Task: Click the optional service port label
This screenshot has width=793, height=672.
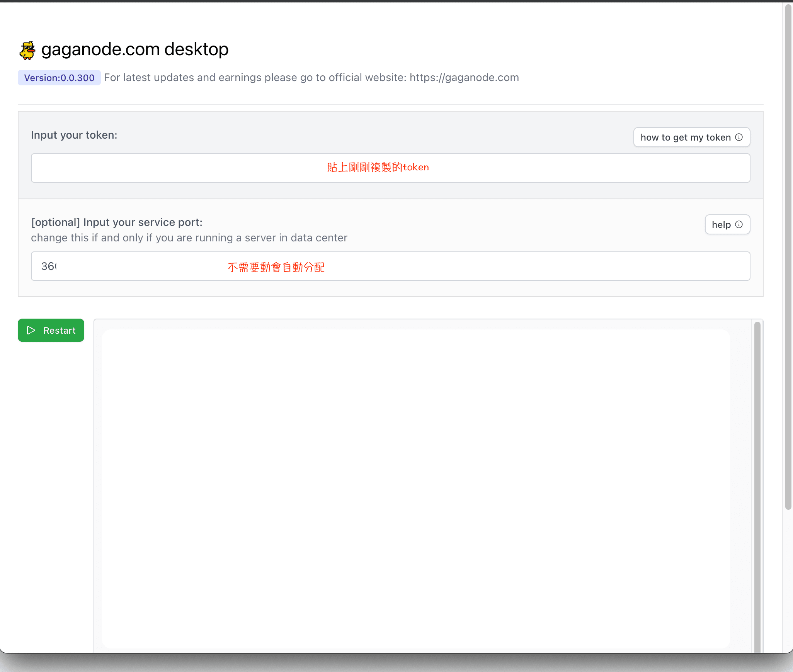Action: tap(117, 222)
